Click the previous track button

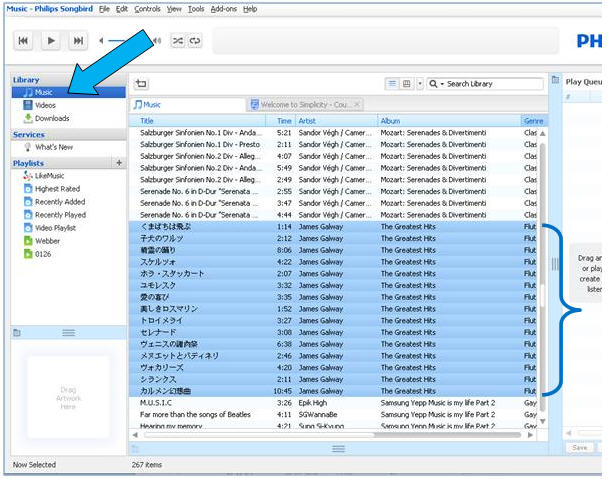[x=23, y=41]
